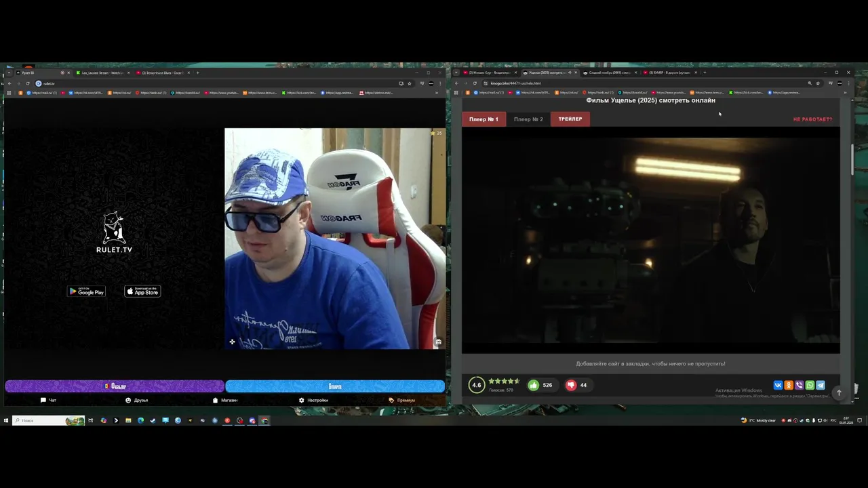Viewport: 868px width, 488px height.
Task: Click the purple filter button
Action: click(115, 386)
